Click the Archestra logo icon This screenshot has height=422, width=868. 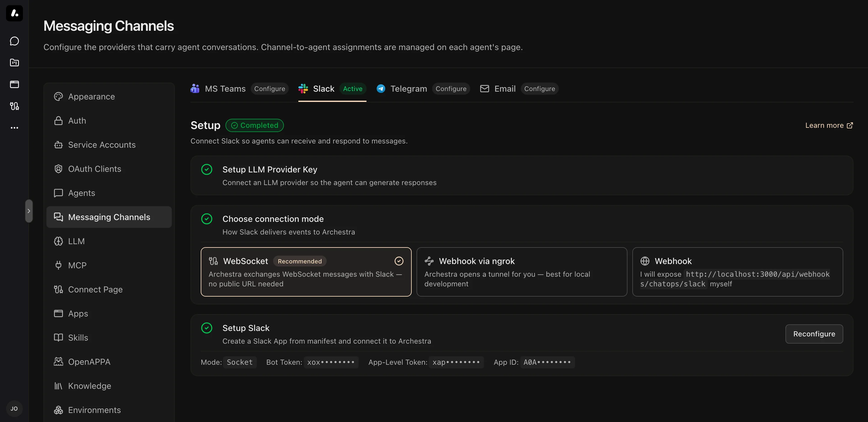click(14, 13)
